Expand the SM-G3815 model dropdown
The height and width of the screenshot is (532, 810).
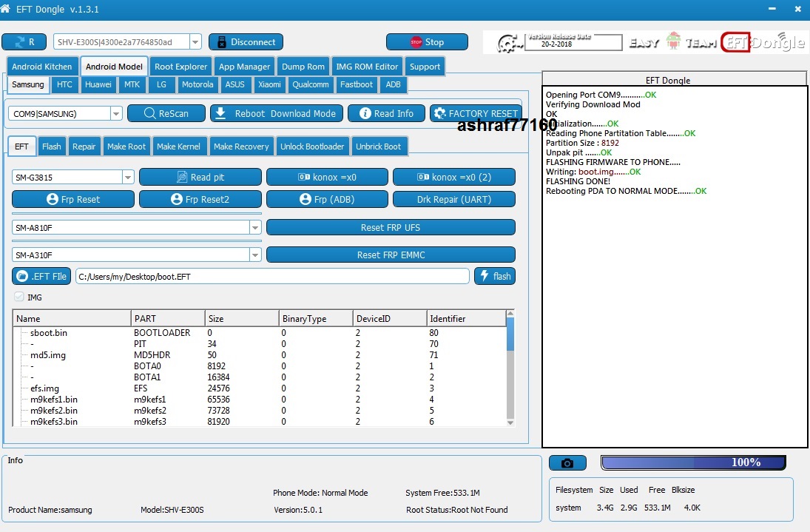click(x=127, y=177)
